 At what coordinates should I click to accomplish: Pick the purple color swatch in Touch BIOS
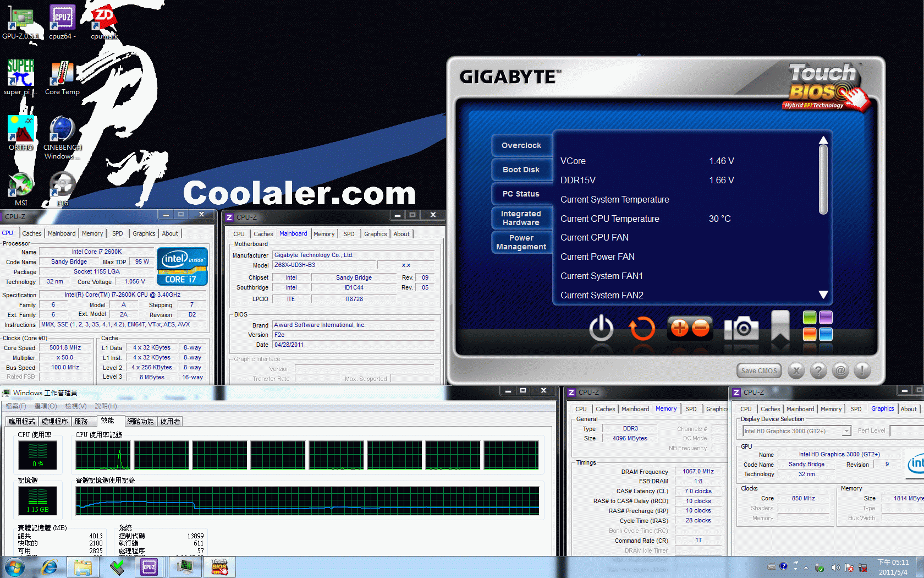coord(826,318)
